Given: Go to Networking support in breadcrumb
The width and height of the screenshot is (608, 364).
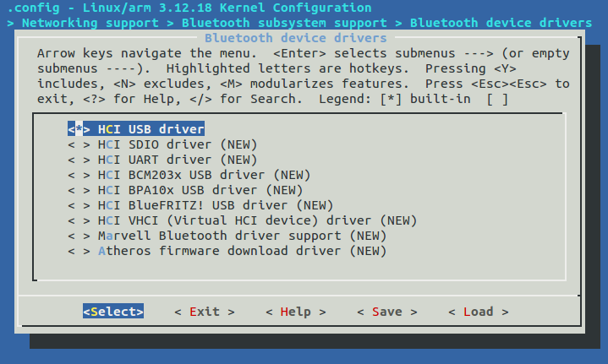Looking at the screenshot, I should (x=90, y=23).
